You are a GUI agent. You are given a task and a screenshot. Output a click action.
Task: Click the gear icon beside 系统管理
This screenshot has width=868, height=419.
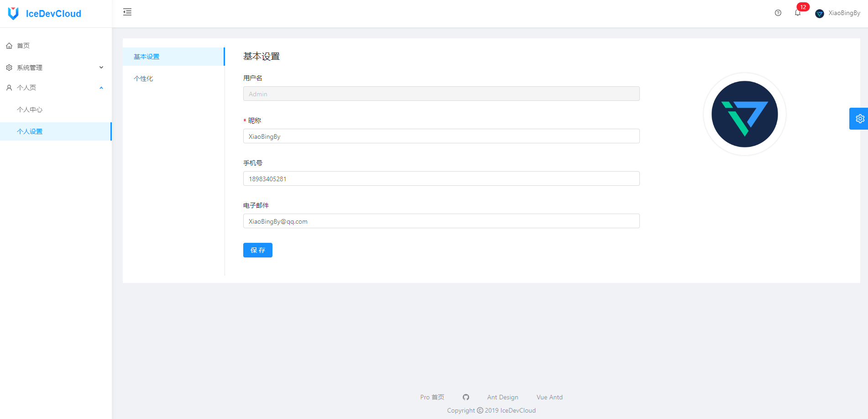point(9,68)
